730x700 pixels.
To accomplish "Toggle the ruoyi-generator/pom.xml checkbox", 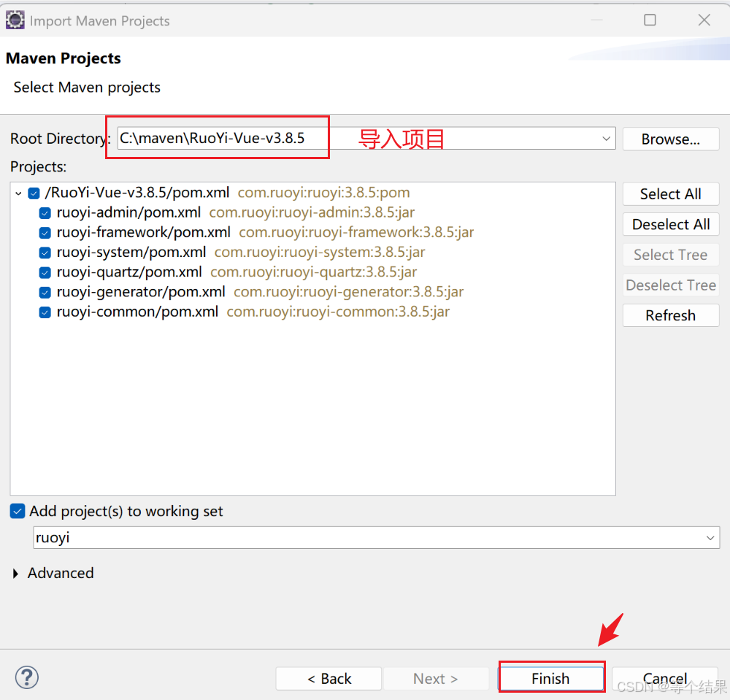I will (45, 292).
